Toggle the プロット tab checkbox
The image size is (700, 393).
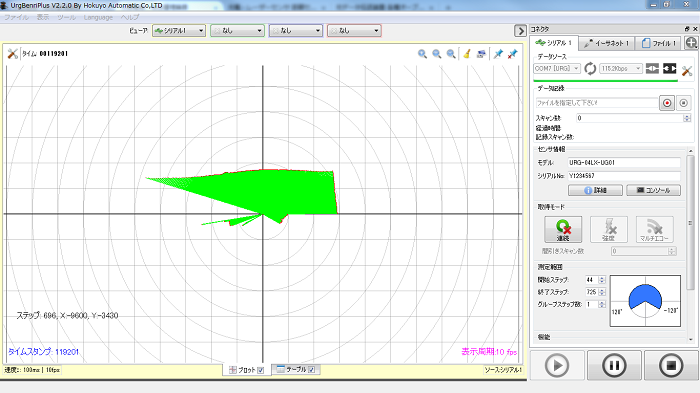coord(261,370)
